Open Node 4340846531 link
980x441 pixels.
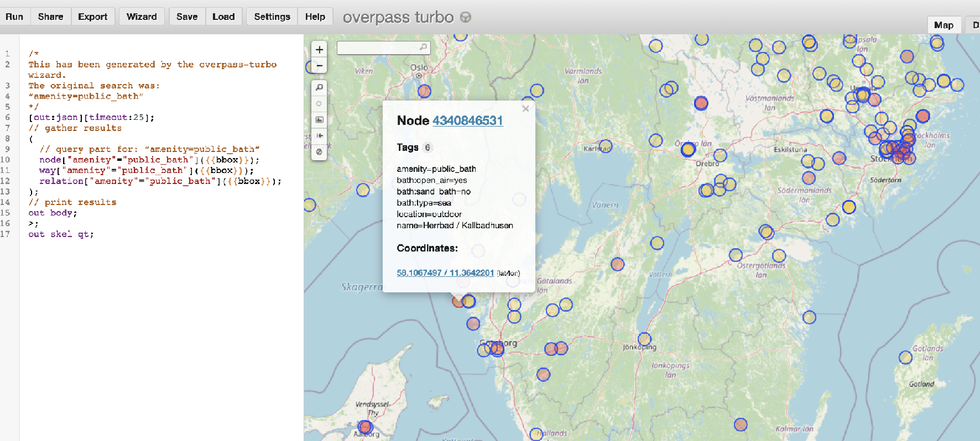click(x=467, y=120)
